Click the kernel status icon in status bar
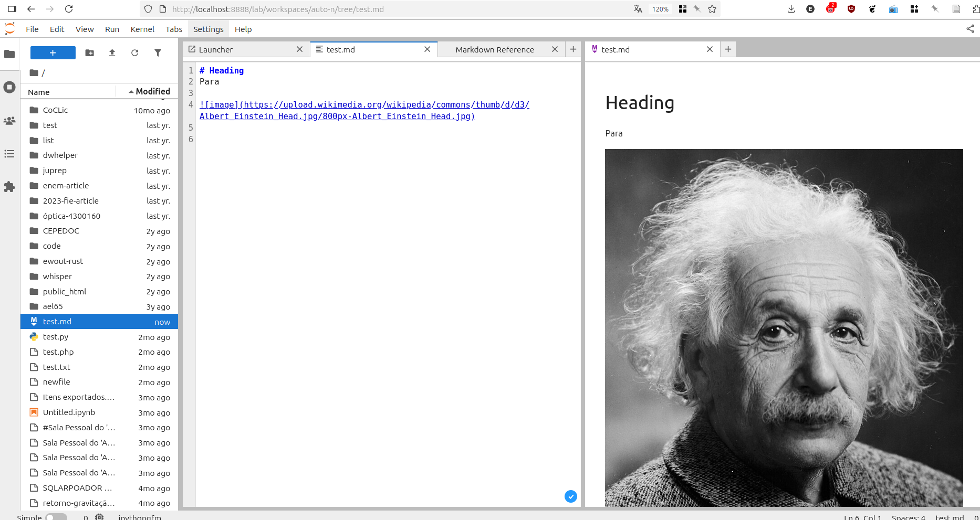The width and height of the screenshot is (980, 520). tap(99, 517)
